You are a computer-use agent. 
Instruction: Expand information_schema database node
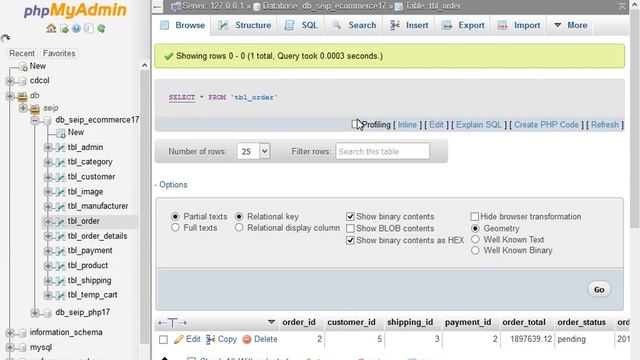[x=10, y=333]
